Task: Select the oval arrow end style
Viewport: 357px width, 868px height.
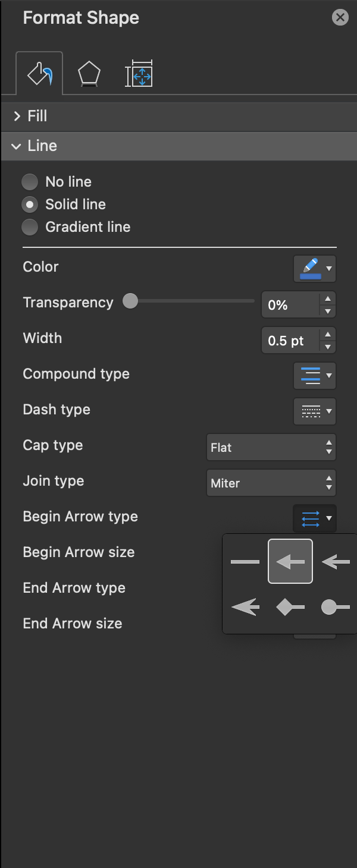Action: tap(336, 607)
